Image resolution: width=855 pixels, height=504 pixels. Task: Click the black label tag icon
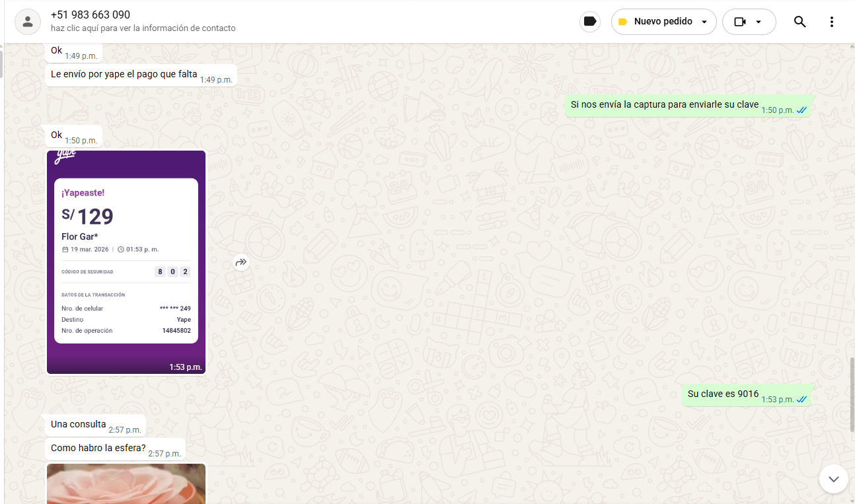pyautogui.click(x=590, y=22)
